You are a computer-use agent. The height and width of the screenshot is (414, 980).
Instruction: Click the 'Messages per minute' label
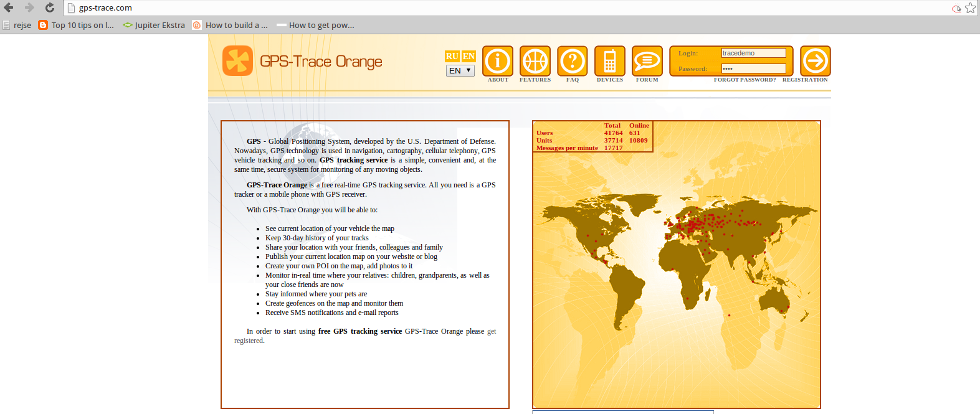point(567,148)
